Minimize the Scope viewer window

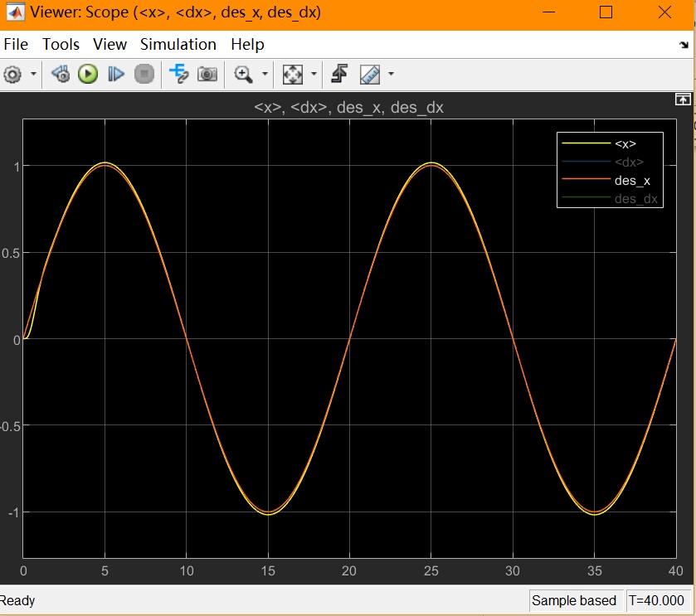548,12
